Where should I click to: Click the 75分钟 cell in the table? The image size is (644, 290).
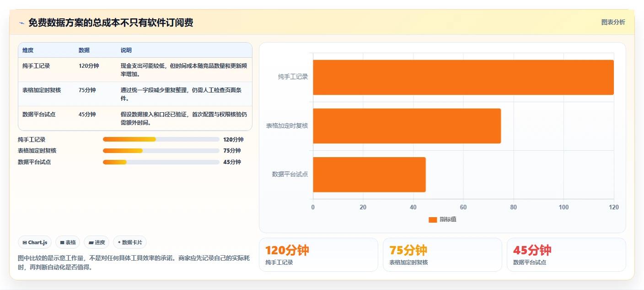[87, 90]
